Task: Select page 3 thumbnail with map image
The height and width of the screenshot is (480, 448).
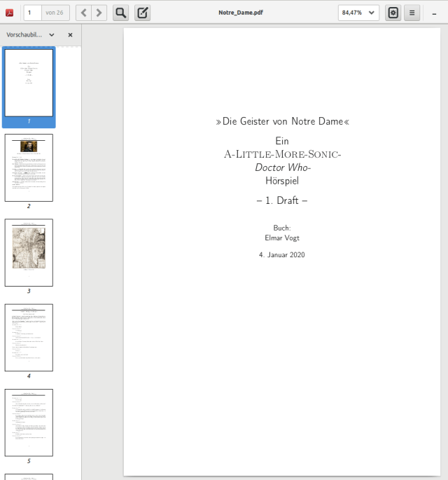Action: (x=29, y=252)
